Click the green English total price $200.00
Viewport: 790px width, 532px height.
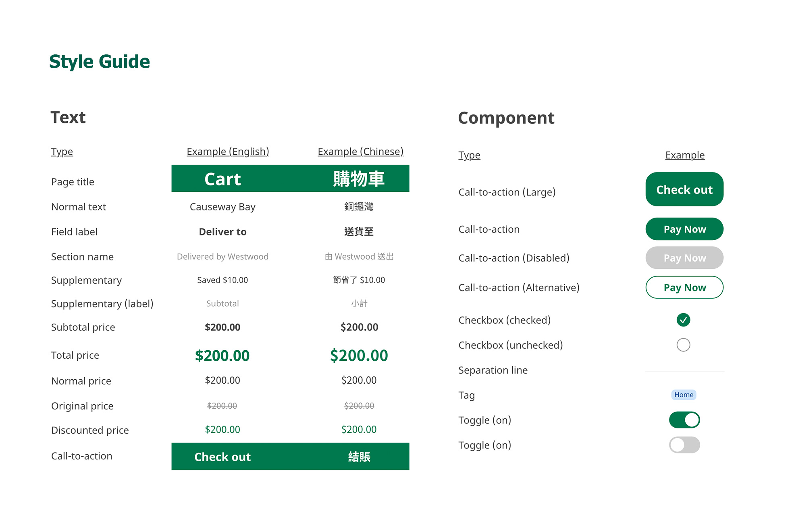(222, 355)
